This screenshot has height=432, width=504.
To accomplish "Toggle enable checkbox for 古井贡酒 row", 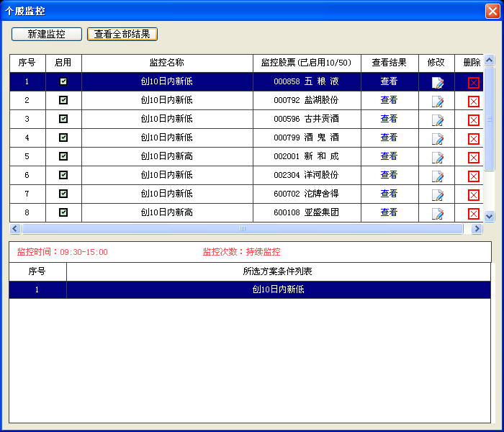I will click(x=63, y=119).
